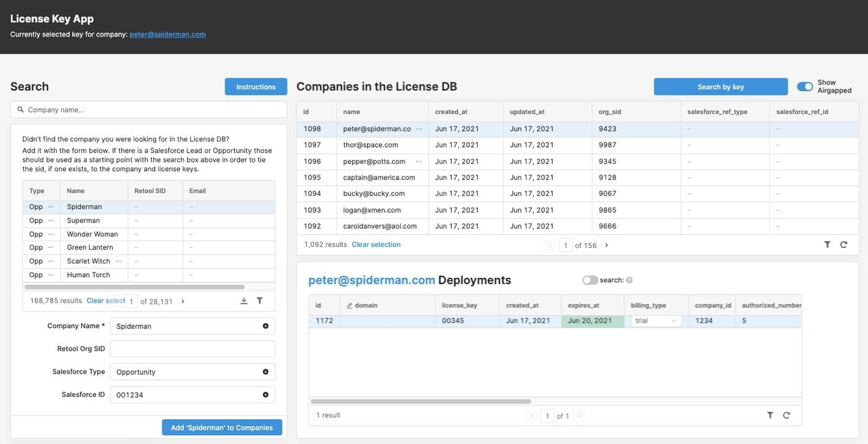
Task: Open the filter for the Companies table
Action: pos(827,245)
